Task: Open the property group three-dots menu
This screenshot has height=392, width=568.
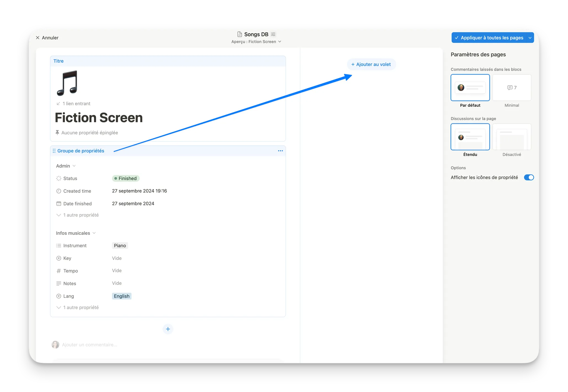Action: click(280, 151)
